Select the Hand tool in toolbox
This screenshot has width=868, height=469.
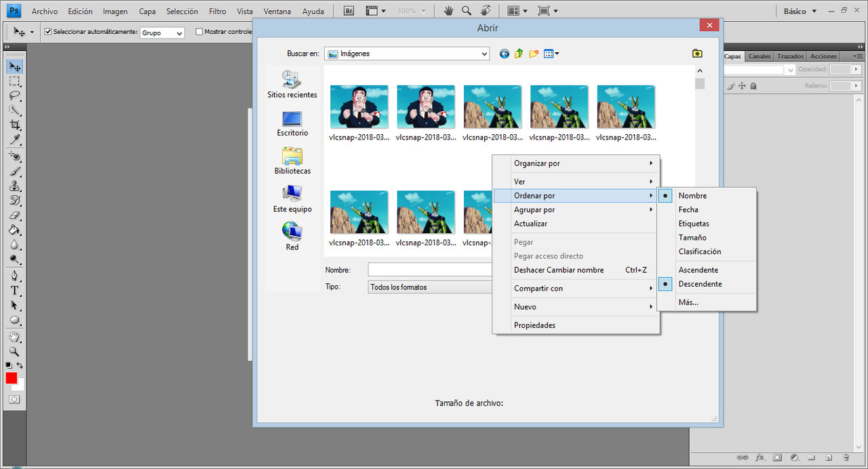(x=14, y=337)
